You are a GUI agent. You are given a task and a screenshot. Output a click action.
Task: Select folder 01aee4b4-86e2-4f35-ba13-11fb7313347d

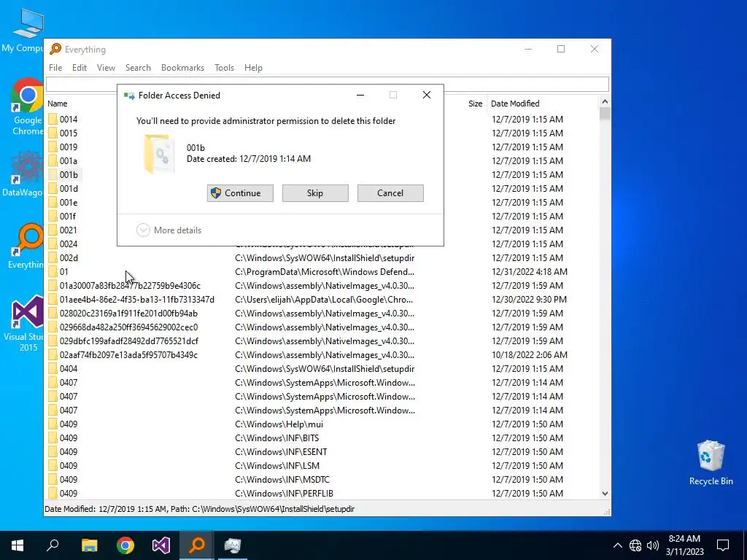[136, 300]
